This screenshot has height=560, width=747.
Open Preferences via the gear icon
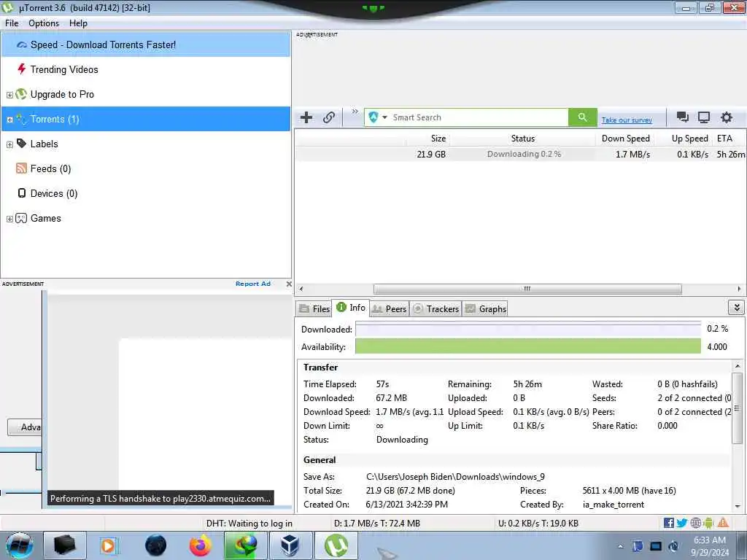726,117
